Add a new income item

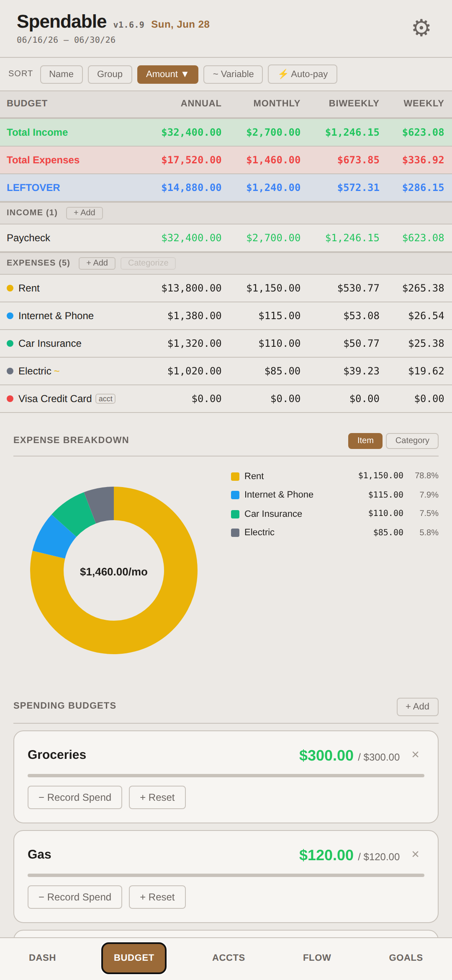[x=85, y=213]
